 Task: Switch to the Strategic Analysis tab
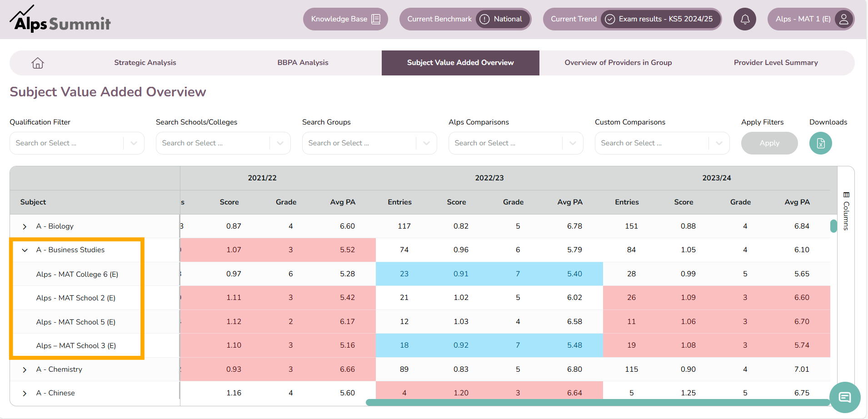(145, 63)
